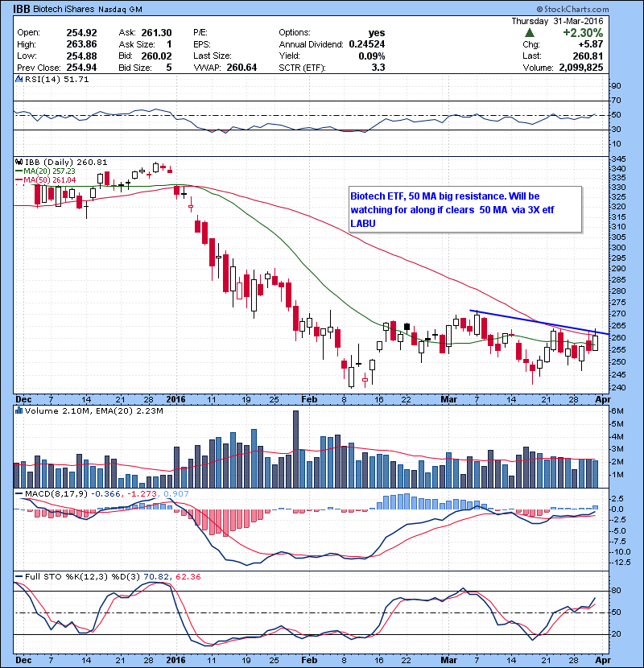
Task: Click the Options value yes
Action: tap(377, 33)
